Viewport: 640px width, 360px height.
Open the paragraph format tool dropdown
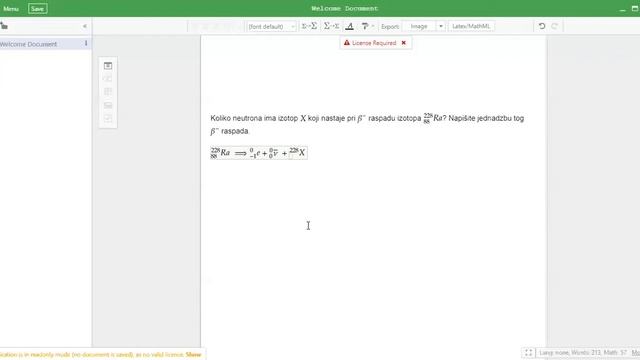click(x=367, y=26)
